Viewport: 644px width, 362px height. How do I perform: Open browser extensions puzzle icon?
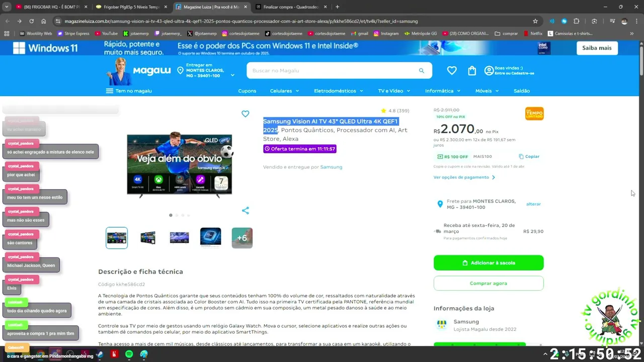point(577,21)
